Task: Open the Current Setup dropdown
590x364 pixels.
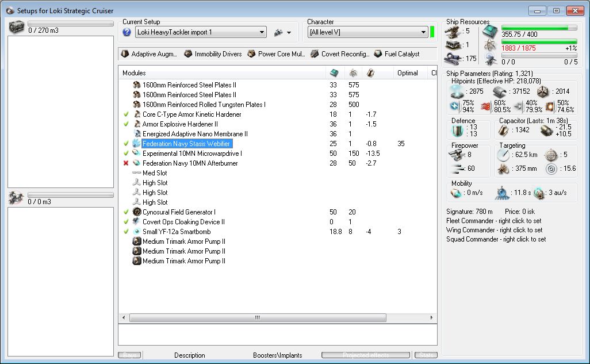Action: point(201,32)
